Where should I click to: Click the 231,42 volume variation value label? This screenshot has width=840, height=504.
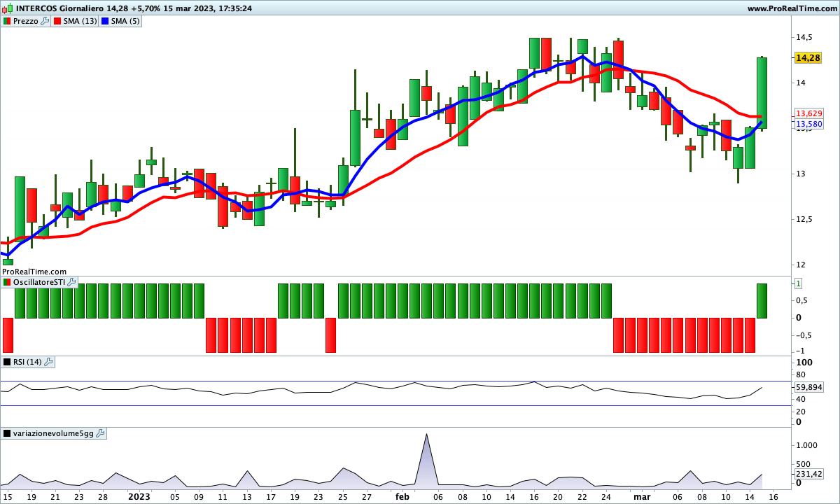808,474
